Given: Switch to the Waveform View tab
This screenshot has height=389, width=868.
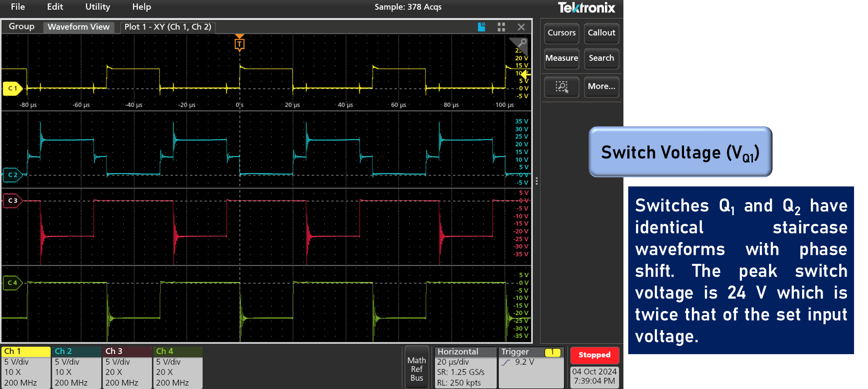Looking at the screenshot, I should (78, 27).
